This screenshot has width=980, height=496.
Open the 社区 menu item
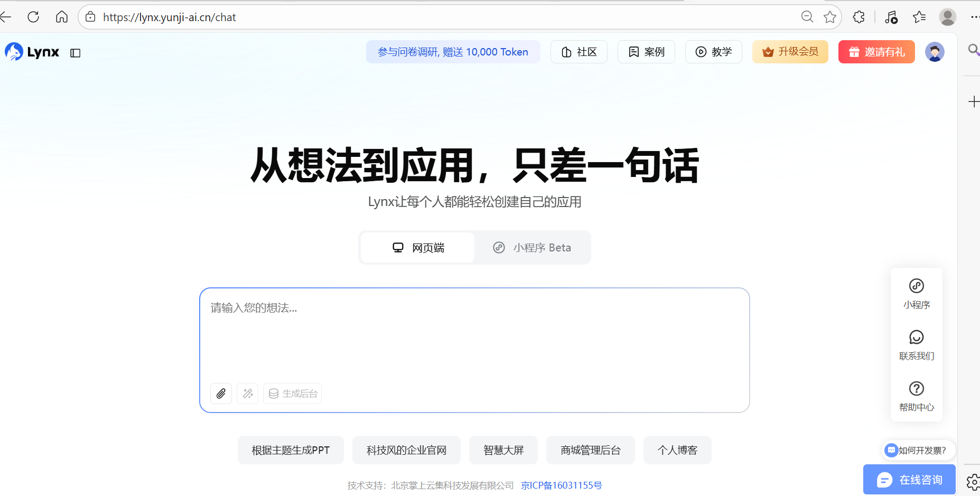[578, 51]
